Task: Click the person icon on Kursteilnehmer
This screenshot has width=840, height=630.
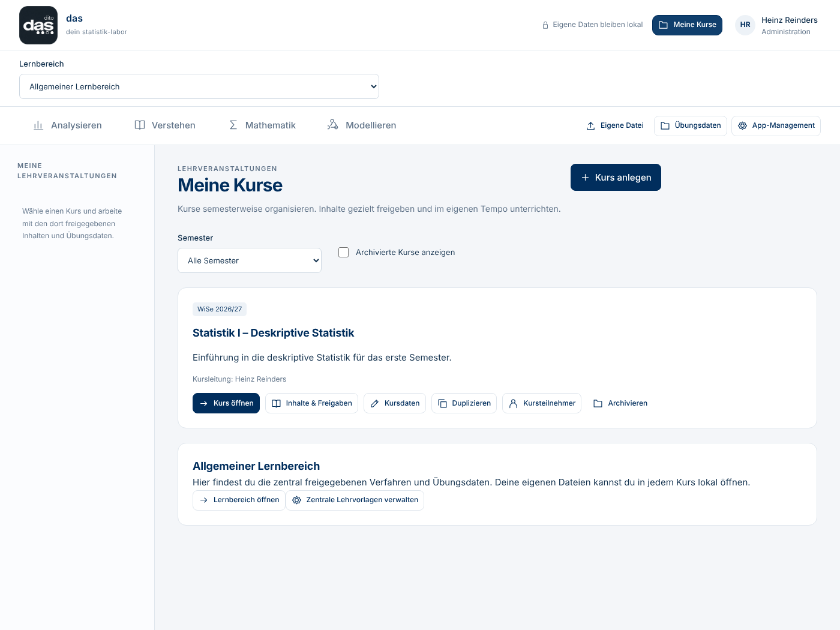Action: coord(514,404)
